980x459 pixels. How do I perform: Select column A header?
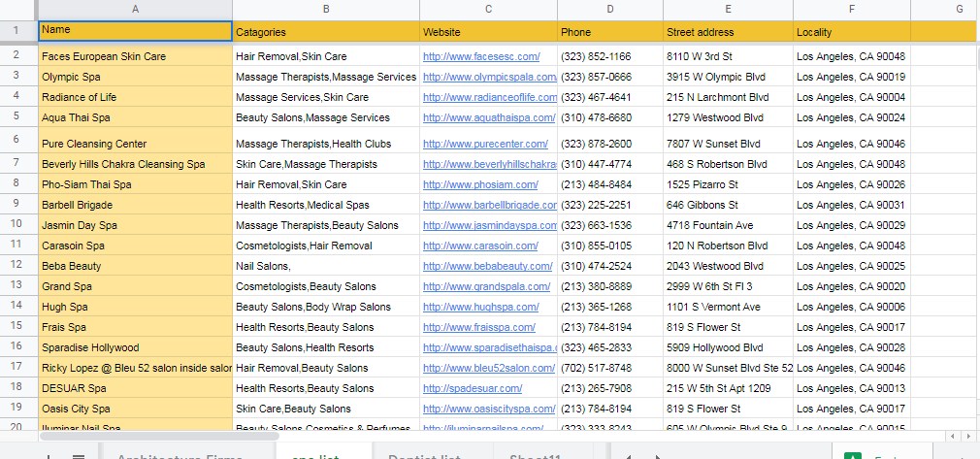coord(135,10)
